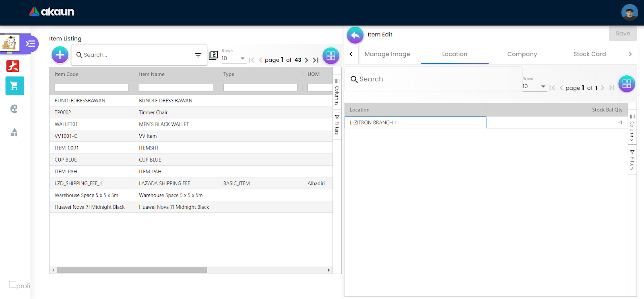Expand the Filters side panel in Location grid
This screenshot has width=644, height=299.
tap(632, 160)
